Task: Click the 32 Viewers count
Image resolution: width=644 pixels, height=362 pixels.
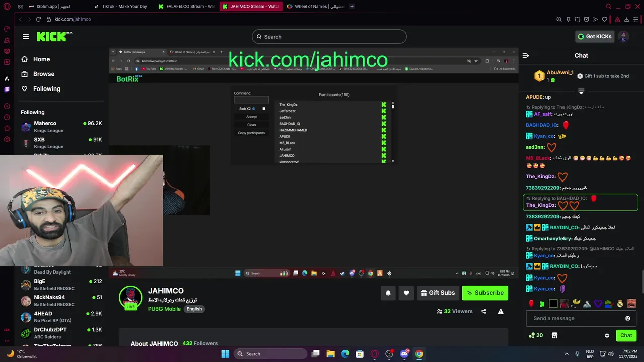Action: coord(455,311)
